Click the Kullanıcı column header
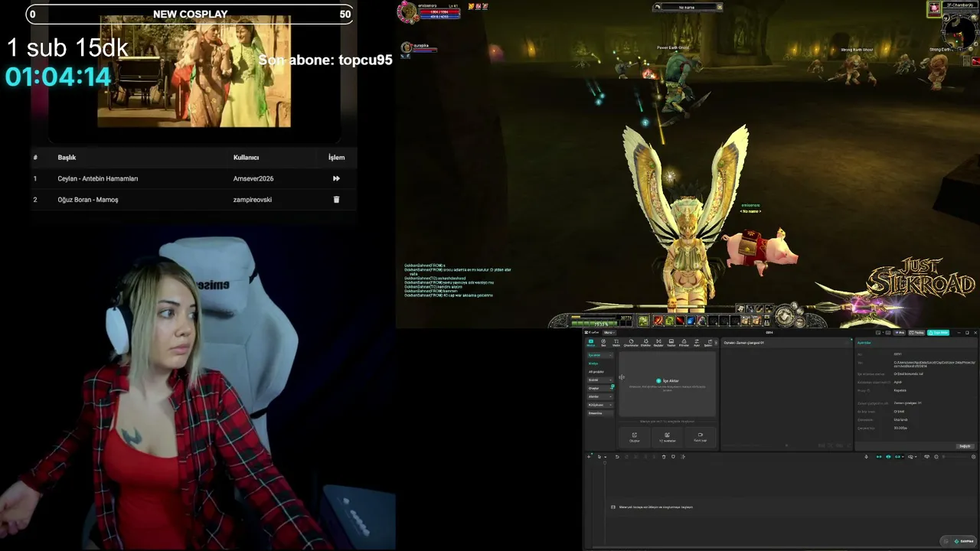The image size is (980, 551). (246, 158)
